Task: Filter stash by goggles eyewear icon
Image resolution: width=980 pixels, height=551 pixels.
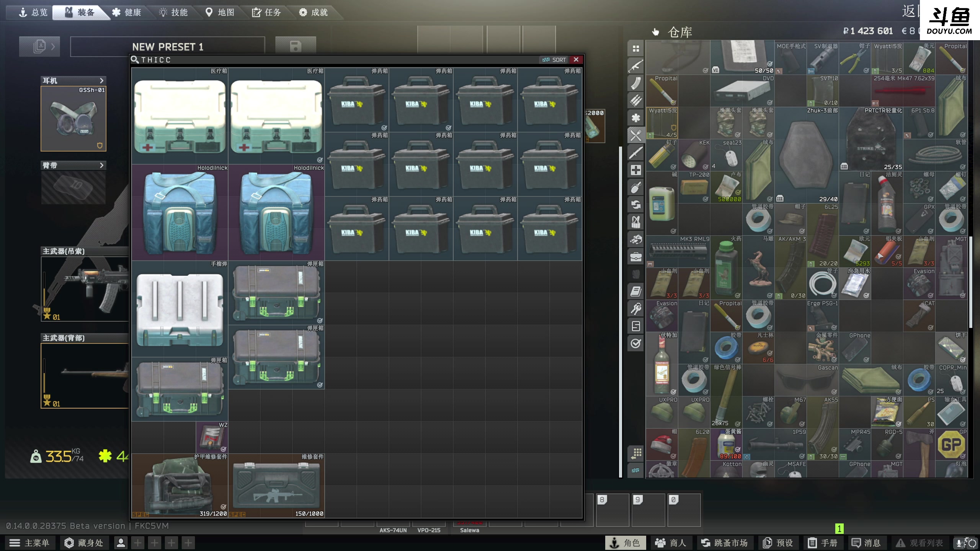Action: (636, 240)
